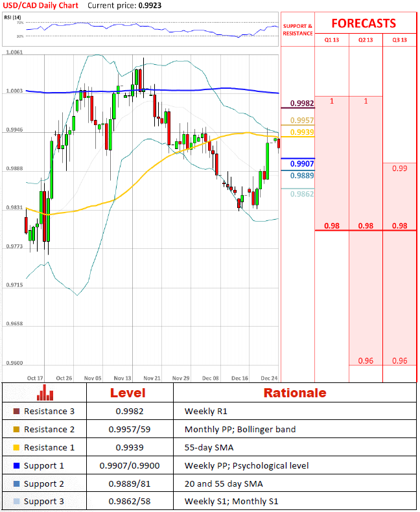Viewport: 420px width, 512px height.
Task: Click the forecast value 1 under Q2 13
Action: coord(366,101)
